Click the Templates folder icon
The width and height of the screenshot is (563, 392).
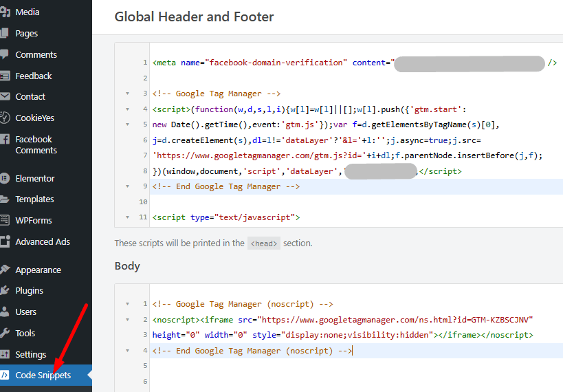5,199
